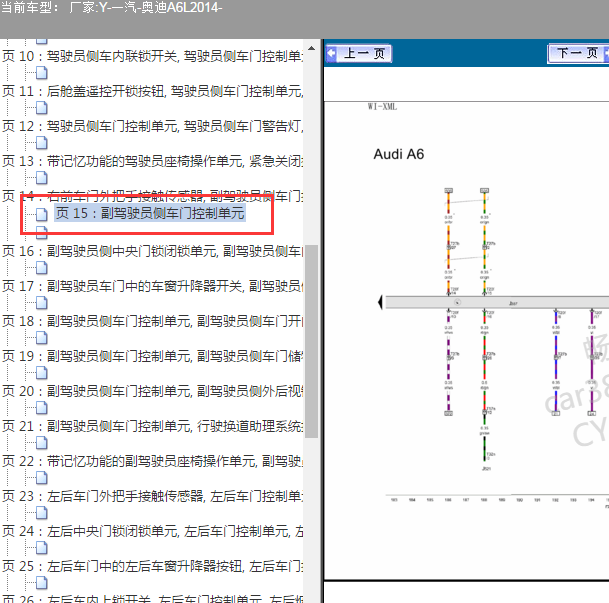Click document icon under 页 22 row

(42, 477)
